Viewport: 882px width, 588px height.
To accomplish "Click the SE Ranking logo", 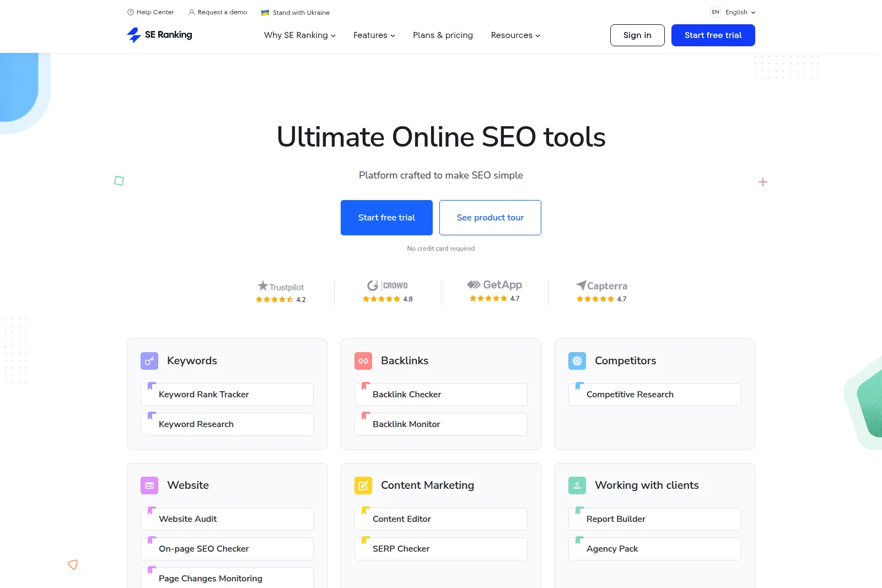I will [159, 35].
